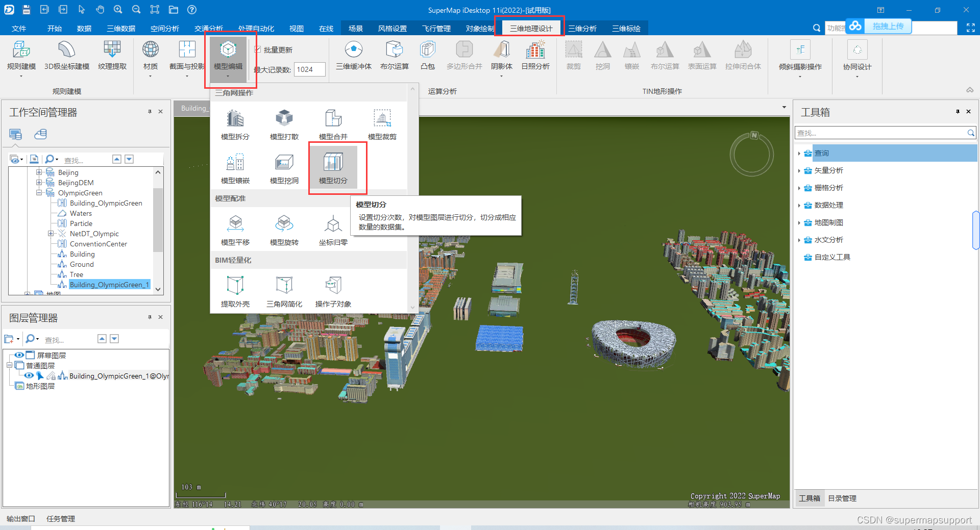Expand the 数据处理 toolbox group
980x530 pixels.
pos(799,205)
